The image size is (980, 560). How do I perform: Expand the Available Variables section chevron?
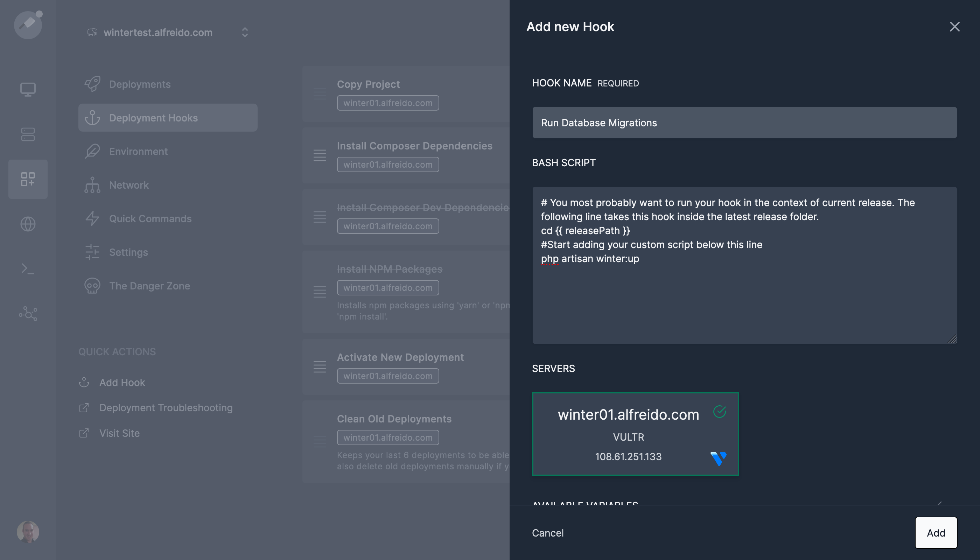click(939, 503)
